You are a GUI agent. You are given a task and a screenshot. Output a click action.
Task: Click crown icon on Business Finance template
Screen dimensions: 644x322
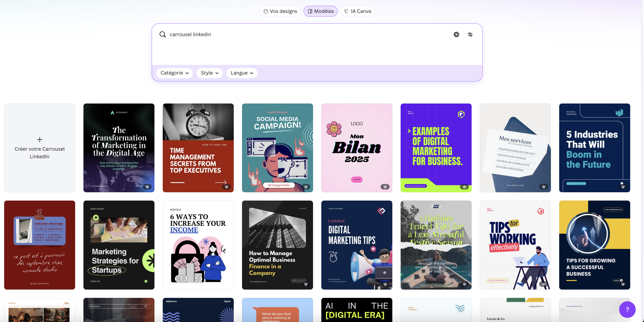pyautogui.click(x=306, y=284)
